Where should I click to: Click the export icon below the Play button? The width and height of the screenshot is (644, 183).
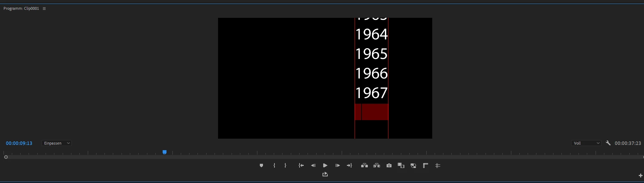pyautogui.click(x=325, y=174)
